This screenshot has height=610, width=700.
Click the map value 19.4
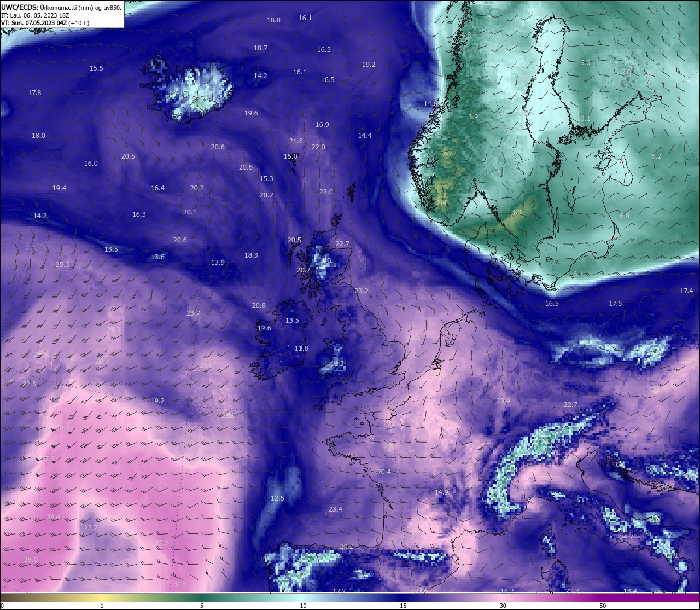(x=59, y=188)
